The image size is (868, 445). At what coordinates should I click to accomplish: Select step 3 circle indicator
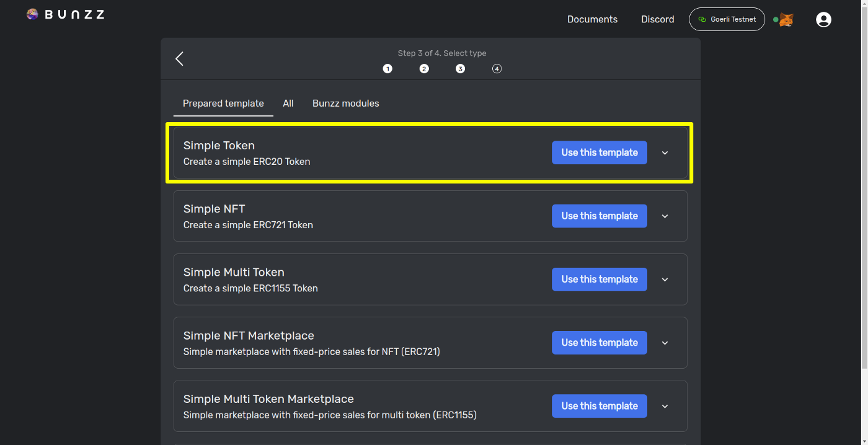(x=460, y=69)
